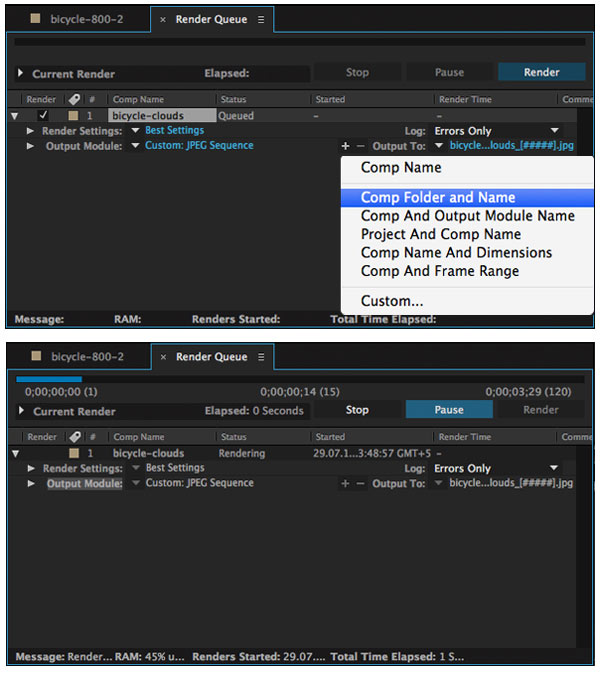
Task: Open Log Errors Only dropdown in bottom panel
Action: [496, 468]
